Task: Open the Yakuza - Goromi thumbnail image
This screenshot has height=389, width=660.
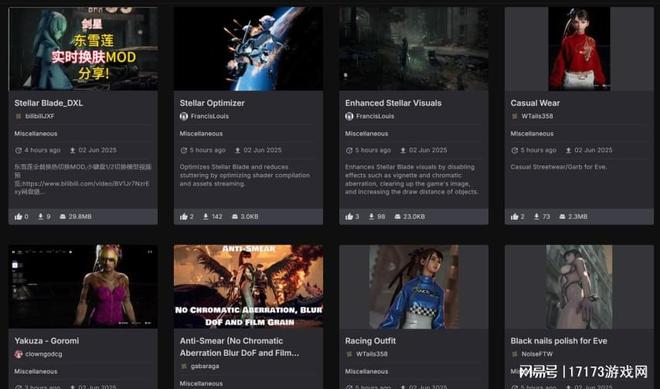Action: tap(83, 286)
